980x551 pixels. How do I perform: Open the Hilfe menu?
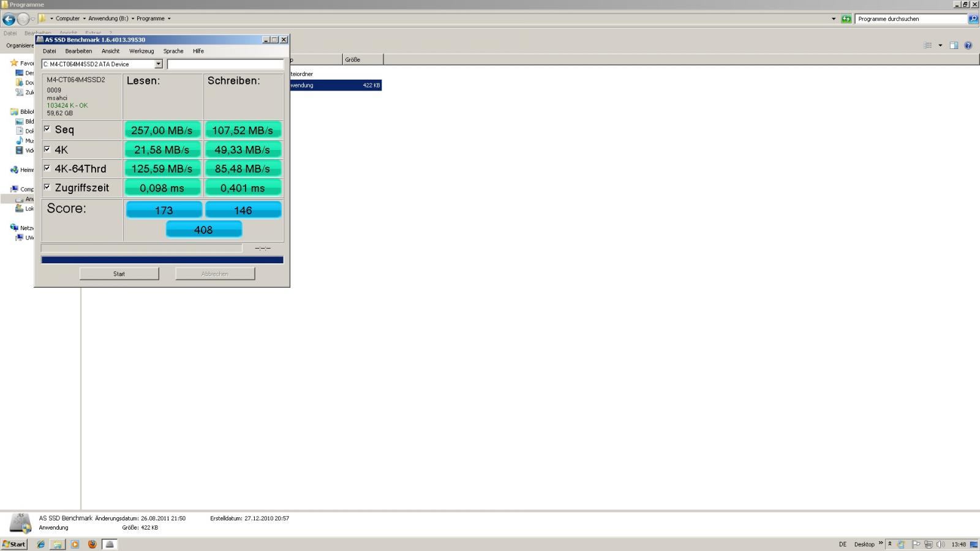(x=198, y=51)
